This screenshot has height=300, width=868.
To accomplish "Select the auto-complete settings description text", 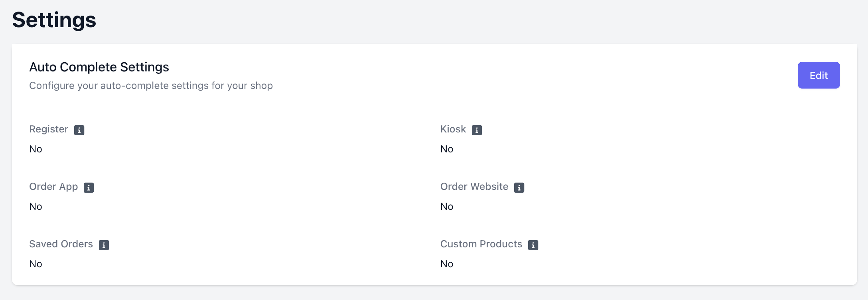I will (x=151, y=86).
